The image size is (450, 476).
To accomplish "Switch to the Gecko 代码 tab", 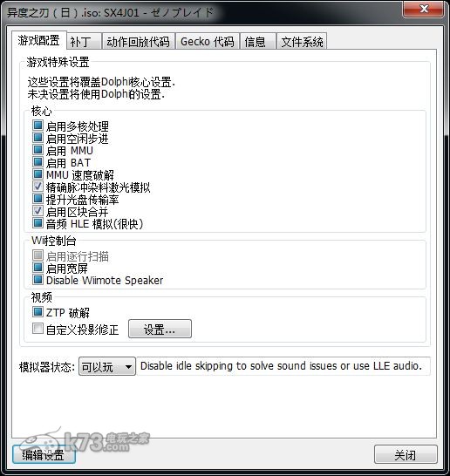I will pos(208,41).
